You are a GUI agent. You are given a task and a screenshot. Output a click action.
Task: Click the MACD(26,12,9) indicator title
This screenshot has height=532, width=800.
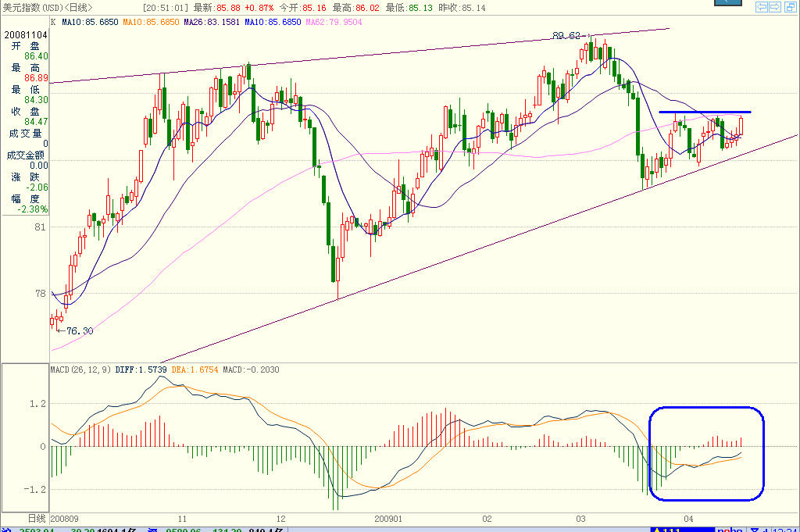coord(80,370)
